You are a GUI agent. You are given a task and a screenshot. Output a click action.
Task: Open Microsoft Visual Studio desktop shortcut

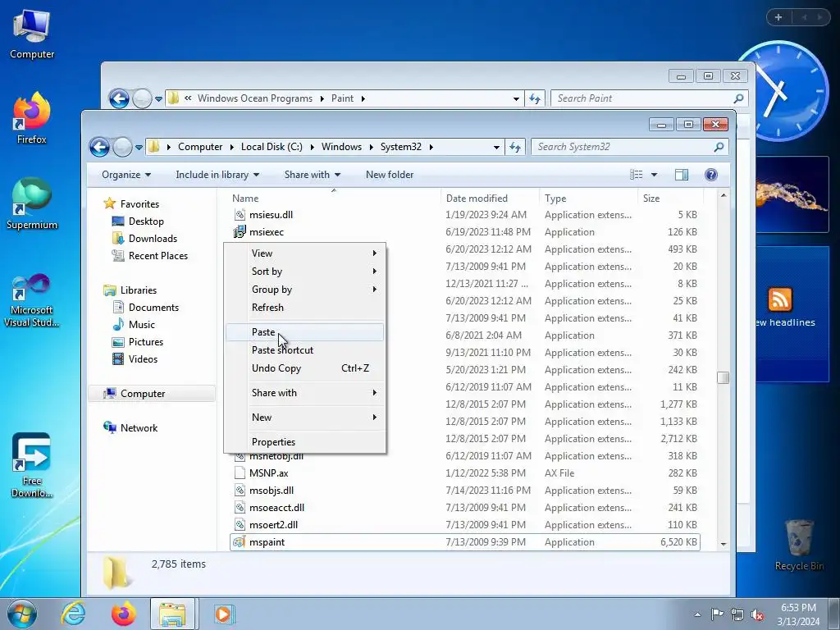coord(32,300)
